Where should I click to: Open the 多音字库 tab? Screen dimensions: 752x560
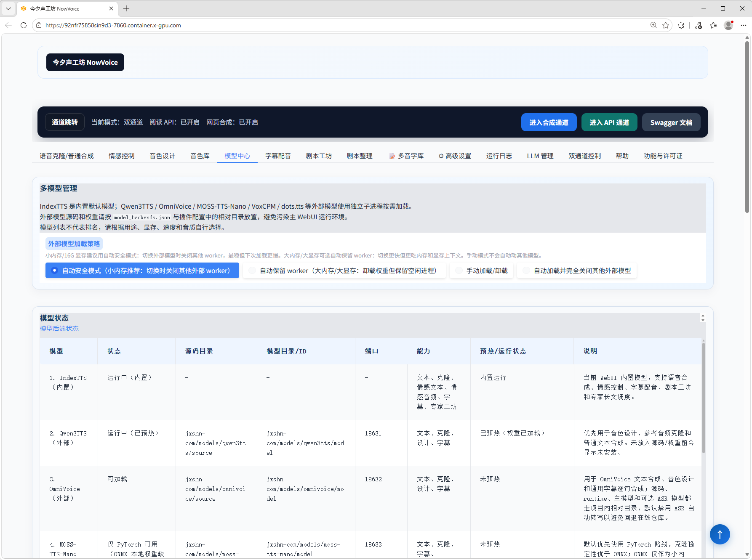click(406, 156)
